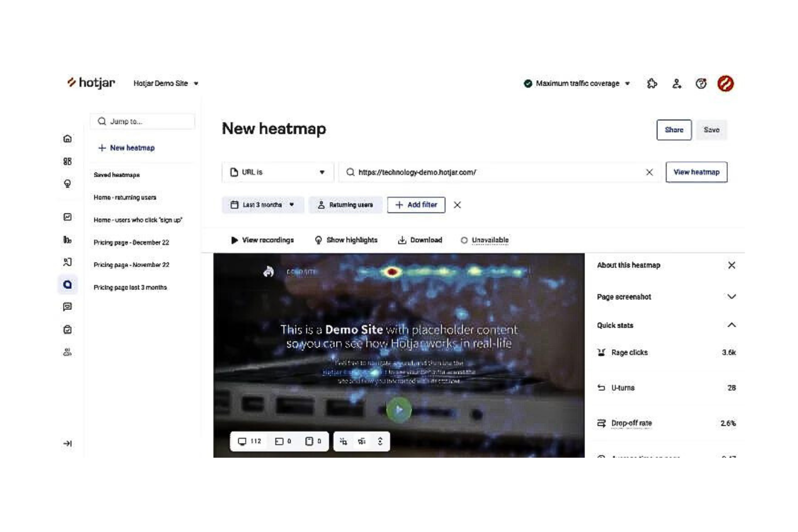
Task: Click + New heatmap in sidebar
Action: tap(127, 148)
